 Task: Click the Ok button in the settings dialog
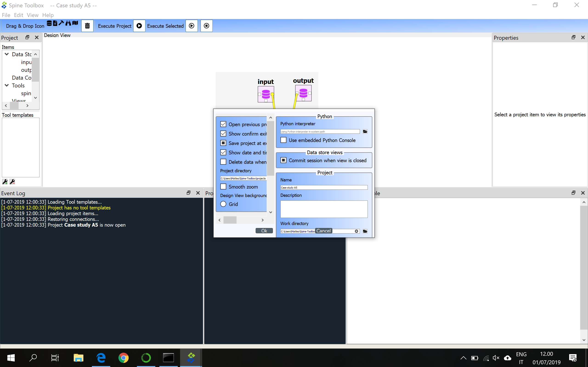(264, 230)
